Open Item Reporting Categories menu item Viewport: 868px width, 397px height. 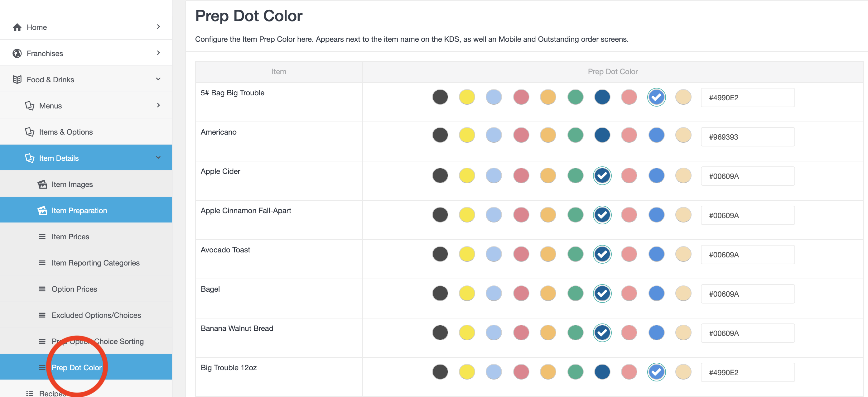[95, 263]
